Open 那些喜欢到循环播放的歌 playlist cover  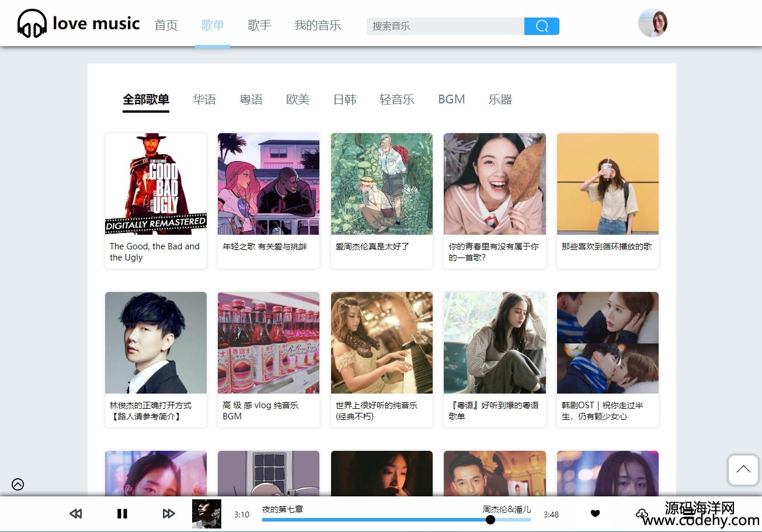tap(608, 184)
